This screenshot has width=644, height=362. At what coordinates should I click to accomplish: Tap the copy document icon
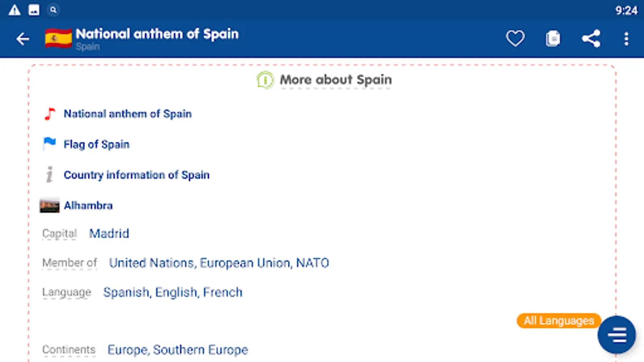point(553,39)
